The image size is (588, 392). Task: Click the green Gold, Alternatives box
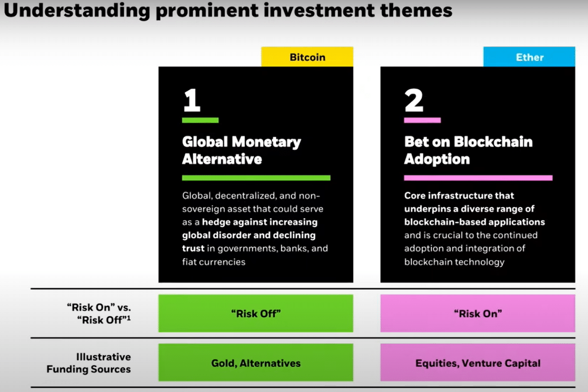point(256,363)
